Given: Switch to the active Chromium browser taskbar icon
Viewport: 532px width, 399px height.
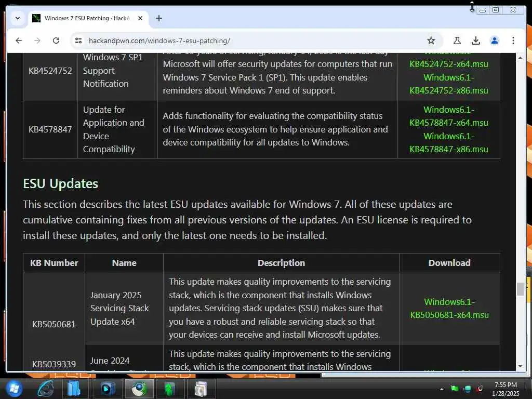Looking at the screenshot, I should point(139,389).
